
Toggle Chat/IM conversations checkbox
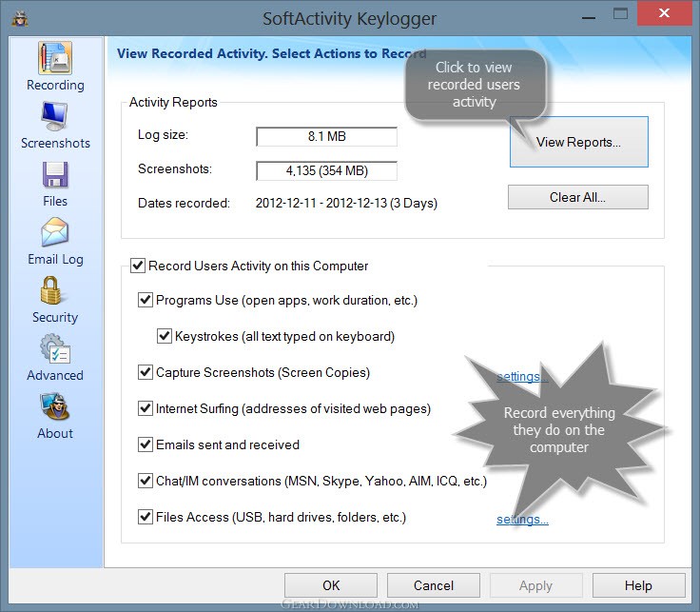(x=146, y=481)
